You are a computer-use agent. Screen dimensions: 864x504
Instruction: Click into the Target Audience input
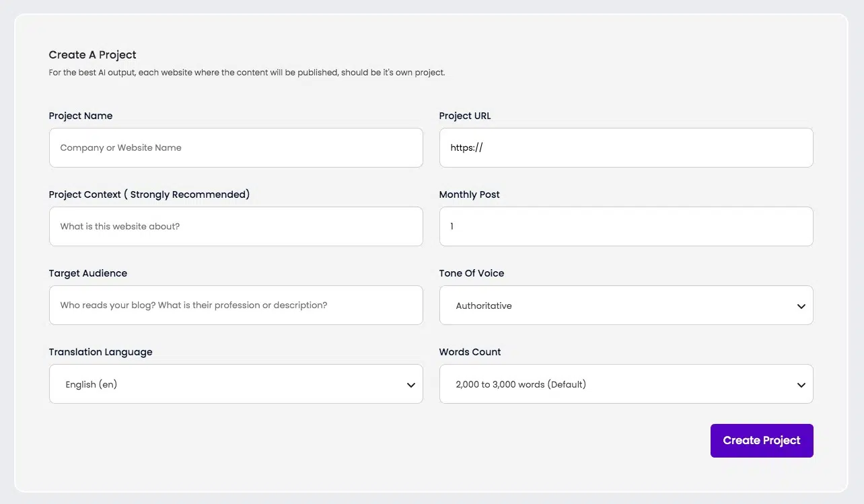(x=236, y=305)
